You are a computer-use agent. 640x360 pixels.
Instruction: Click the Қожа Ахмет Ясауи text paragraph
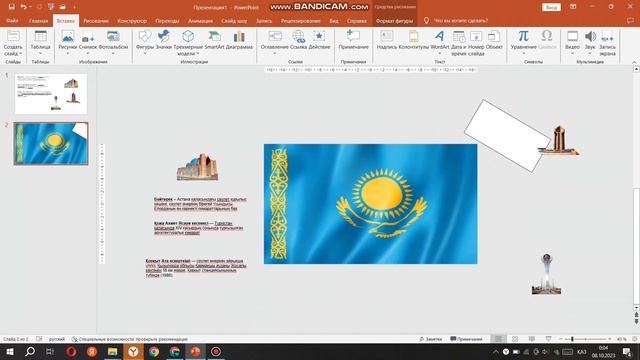[198, 228]
